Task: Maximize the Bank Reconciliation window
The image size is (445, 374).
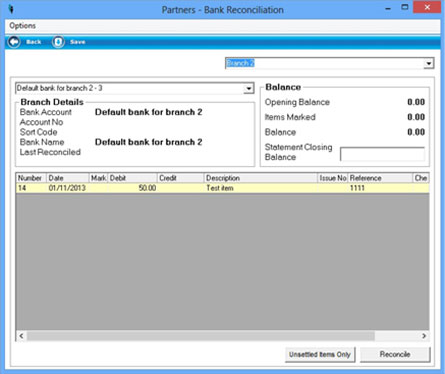Action: tap(404, 7)
